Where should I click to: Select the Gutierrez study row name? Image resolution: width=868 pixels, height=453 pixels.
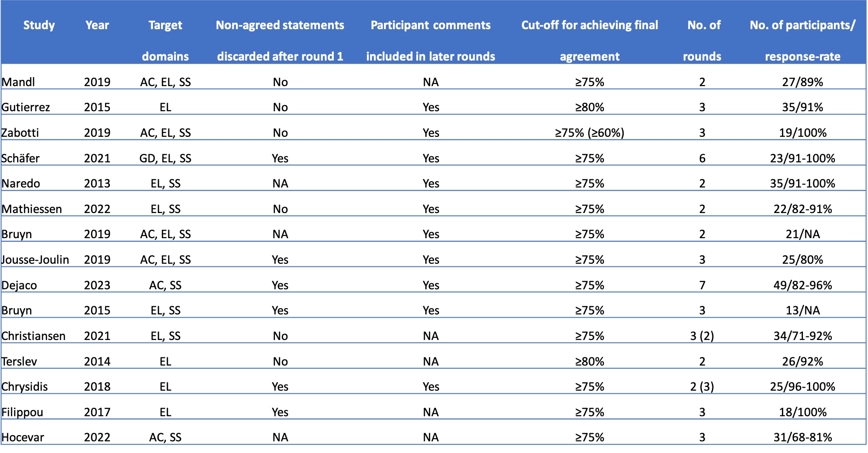click(x=26, y=107)
